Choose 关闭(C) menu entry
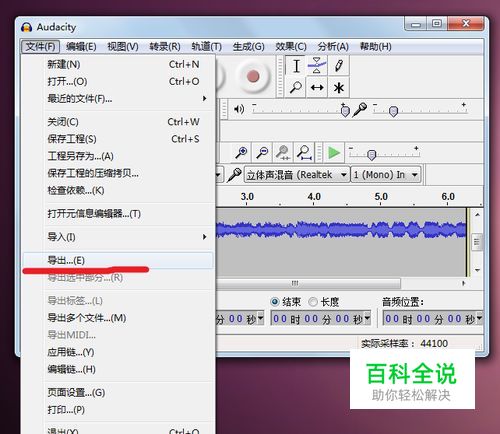The image size is (500, 434). (118, 122)
